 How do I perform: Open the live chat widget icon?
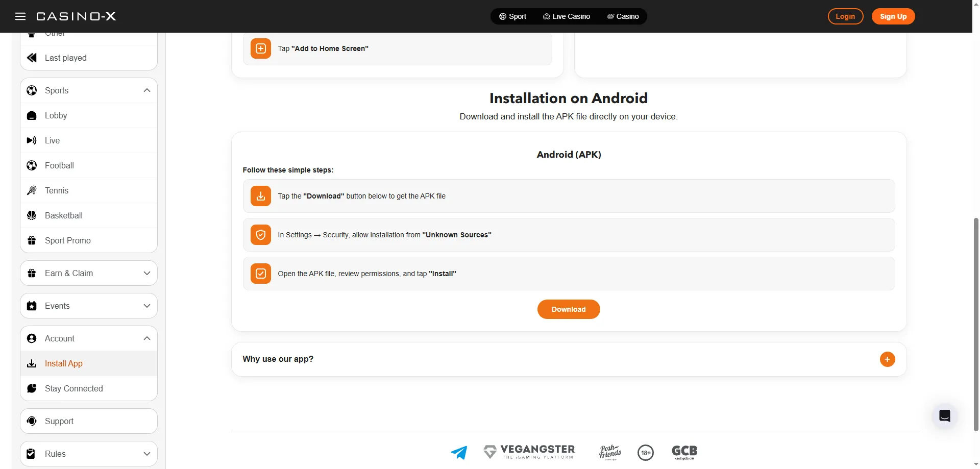point(945,415)
